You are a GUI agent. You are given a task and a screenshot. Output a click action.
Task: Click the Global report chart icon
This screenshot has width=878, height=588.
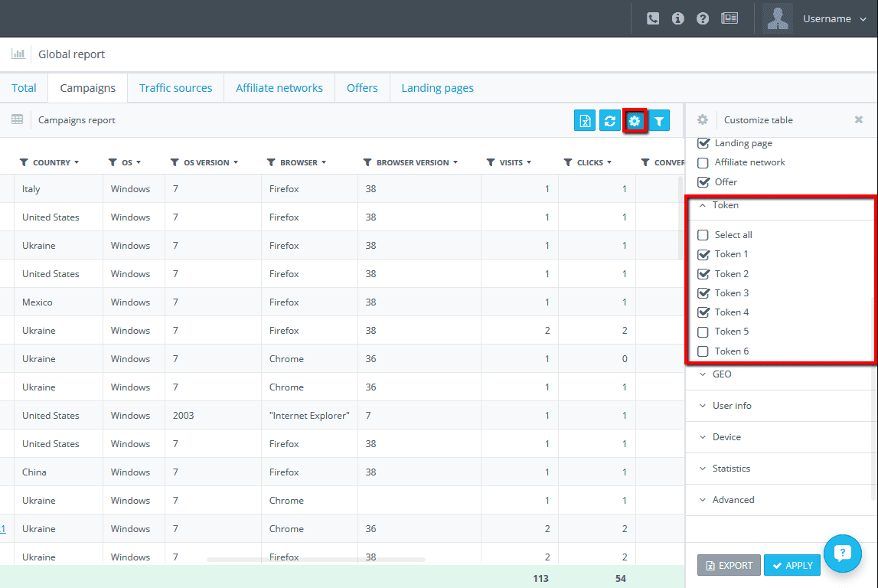click(x=18, y=54)
